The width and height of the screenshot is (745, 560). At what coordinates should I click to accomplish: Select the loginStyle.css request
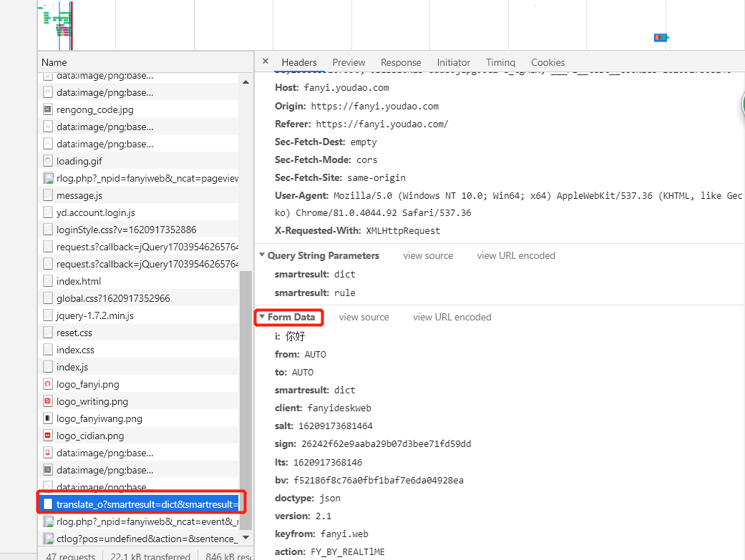(138, 230)
